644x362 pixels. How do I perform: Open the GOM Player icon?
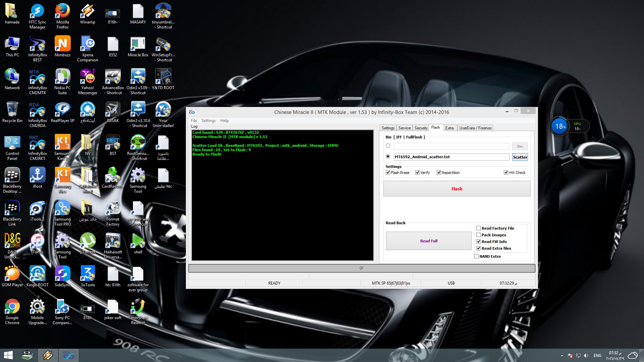[x=12, y=277]
